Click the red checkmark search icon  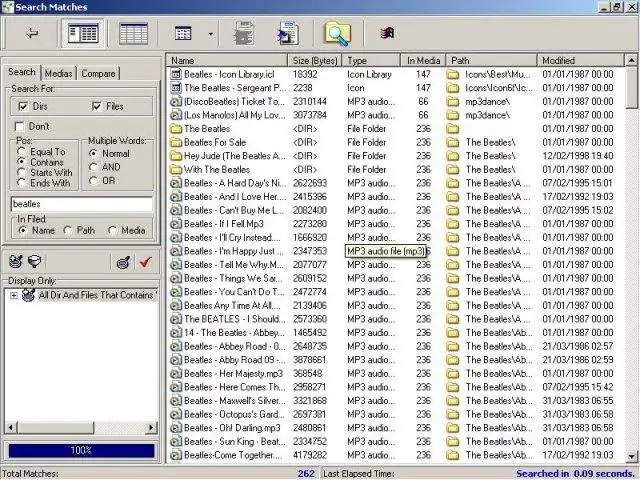pos(145,262)
